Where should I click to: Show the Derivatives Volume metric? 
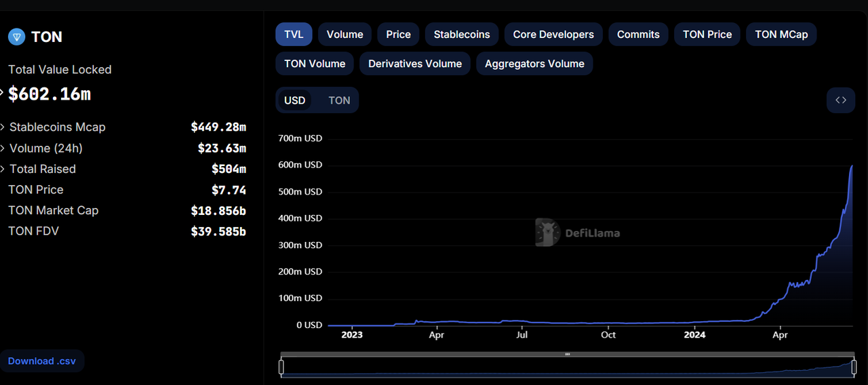click(414, 64)
